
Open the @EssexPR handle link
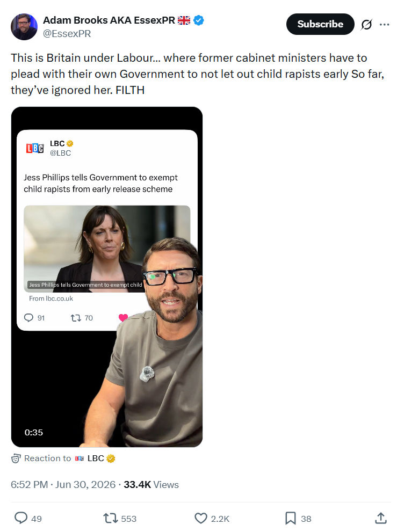pyautogui.click(x=67, y=34)
